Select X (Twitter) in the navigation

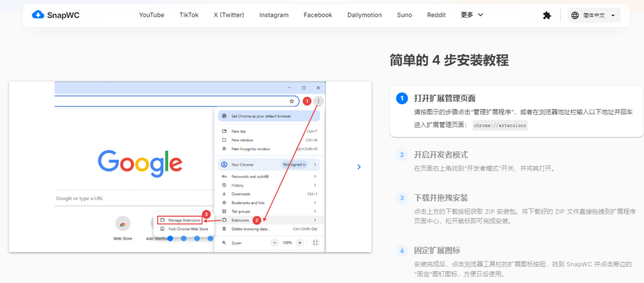(229, 15)
